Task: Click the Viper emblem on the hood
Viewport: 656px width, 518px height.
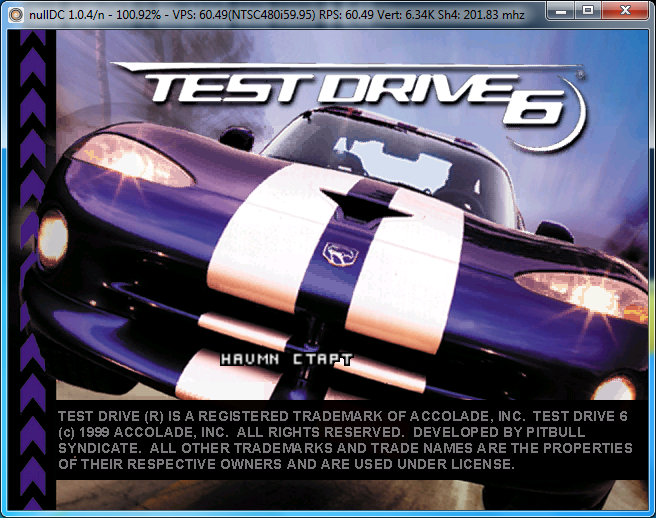Action: 340,254
